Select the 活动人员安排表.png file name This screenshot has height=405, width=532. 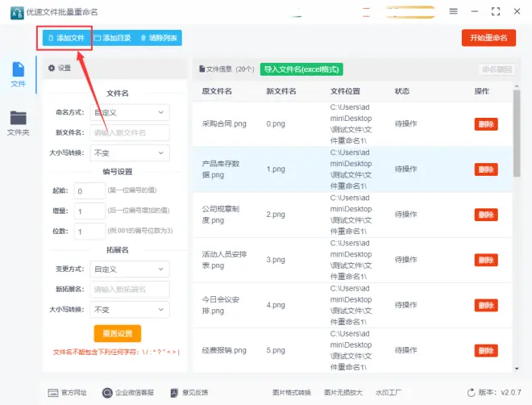pyautogui.click(x=224, y=260)
